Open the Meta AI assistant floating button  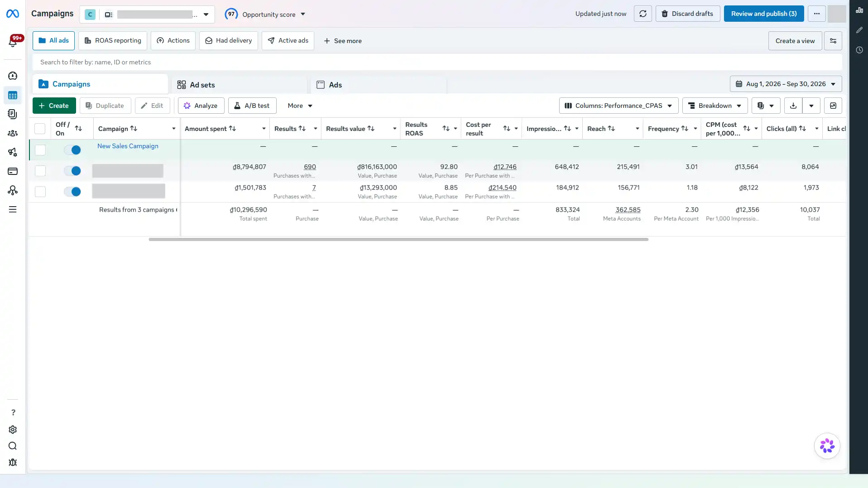827,446
